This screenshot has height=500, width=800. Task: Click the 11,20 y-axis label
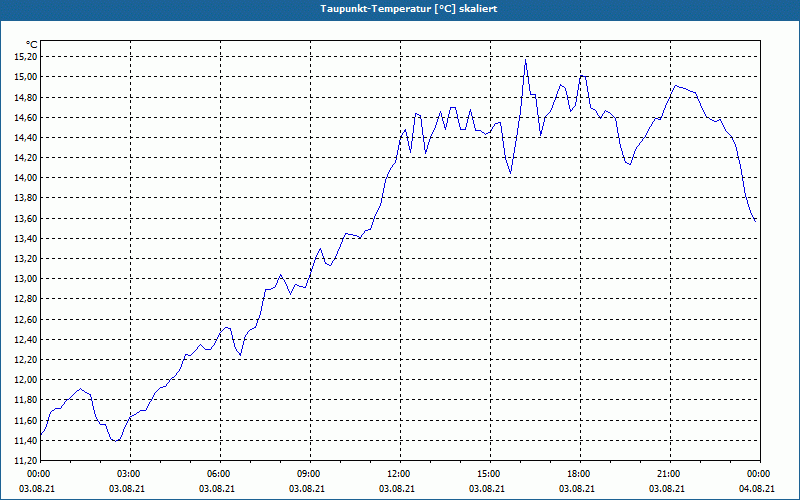coord(24,461)
